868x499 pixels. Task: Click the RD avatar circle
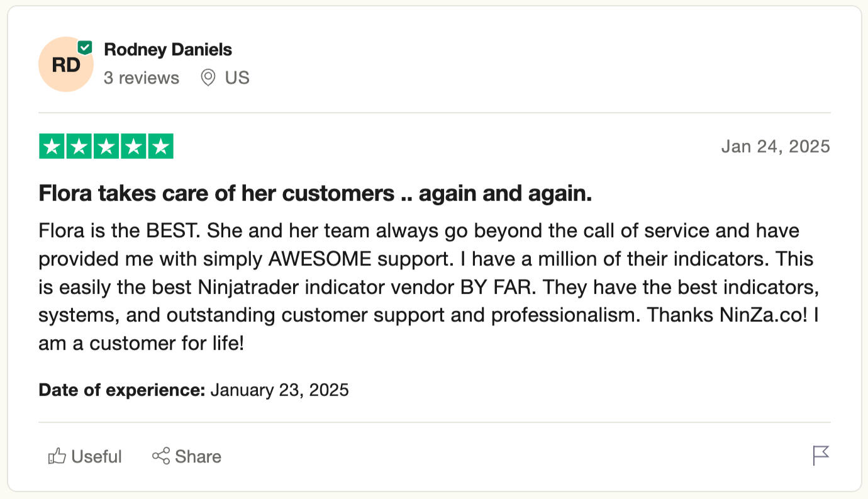[x=66, y=64]
